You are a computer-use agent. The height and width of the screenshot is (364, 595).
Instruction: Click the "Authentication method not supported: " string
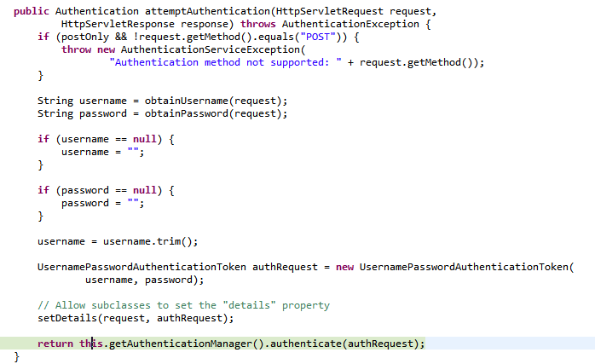coord(225,62)
